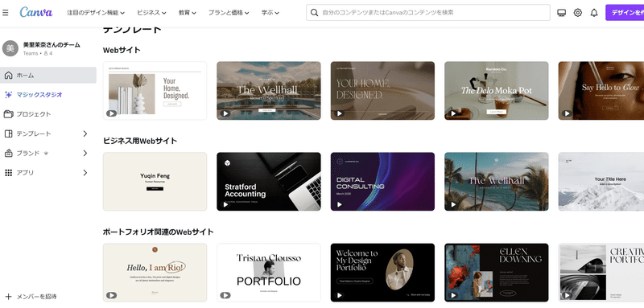Viewport: 644px width, 308px height.
Task: Click the アプリ grid icon
Action: pyautogui.click(x=8, y=173)
